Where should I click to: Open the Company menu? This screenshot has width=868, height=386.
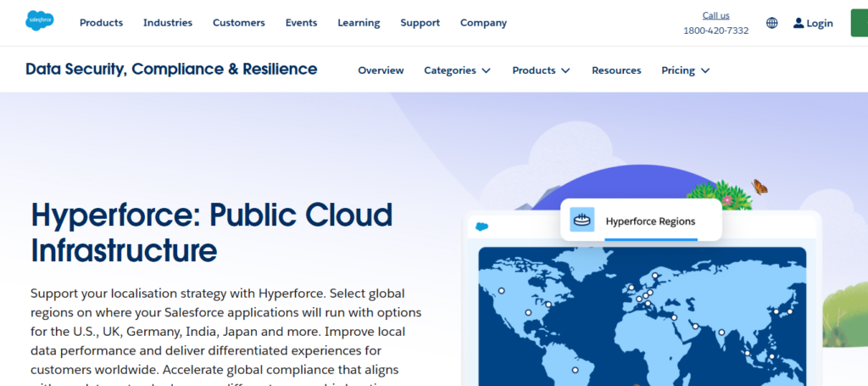tap(483, 23)
